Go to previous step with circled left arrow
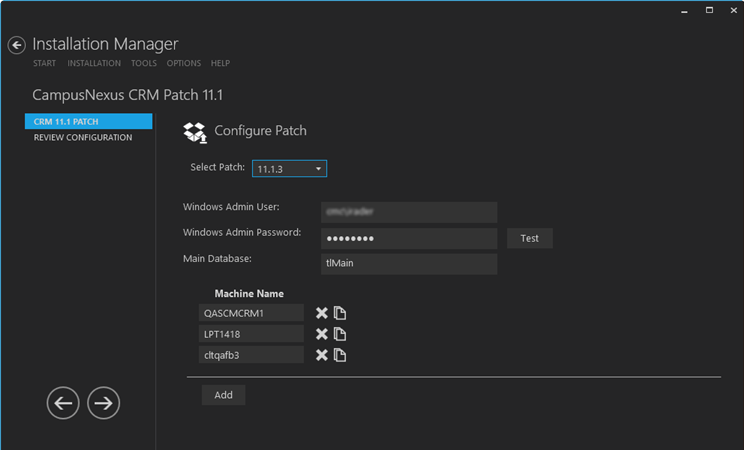The image size is (744, 450). (63, 403)
